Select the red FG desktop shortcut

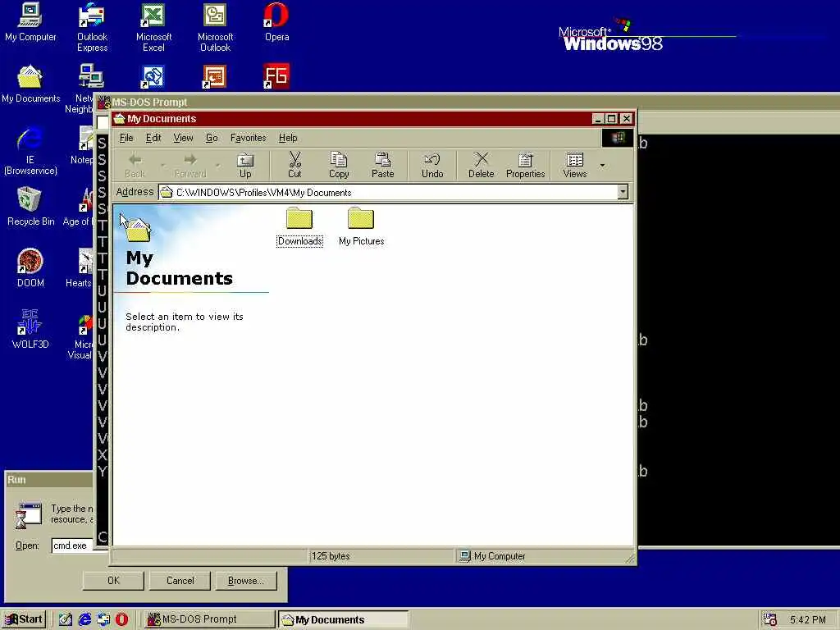point(276,76)
